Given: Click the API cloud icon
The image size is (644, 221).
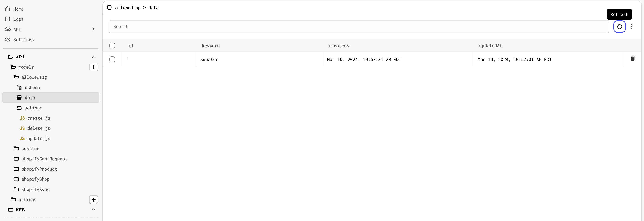Looking at the screenshot, I should 8,29.
